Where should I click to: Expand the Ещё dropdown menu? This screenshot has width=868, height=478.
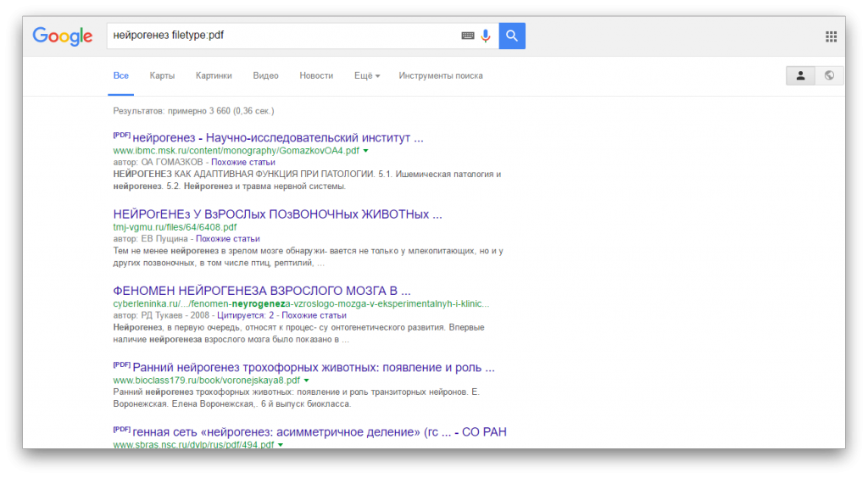(x=367, y=75)
